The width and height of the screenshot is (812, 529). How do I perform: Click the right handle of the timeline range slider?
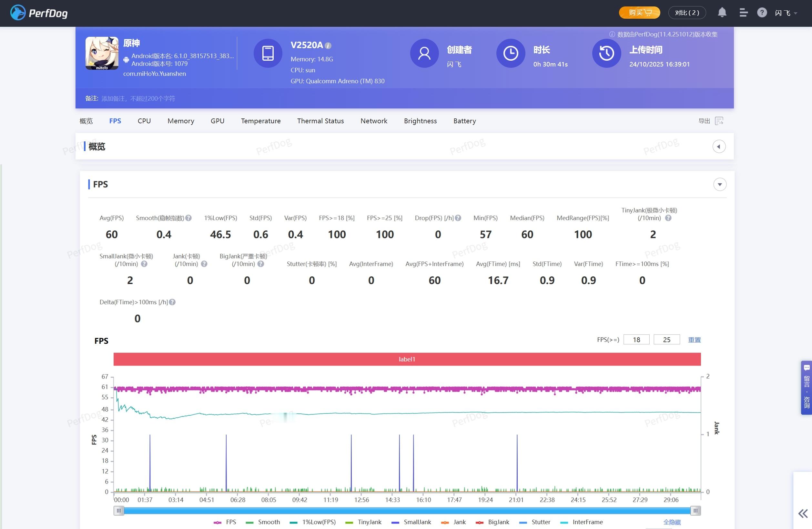coord(695,511)
